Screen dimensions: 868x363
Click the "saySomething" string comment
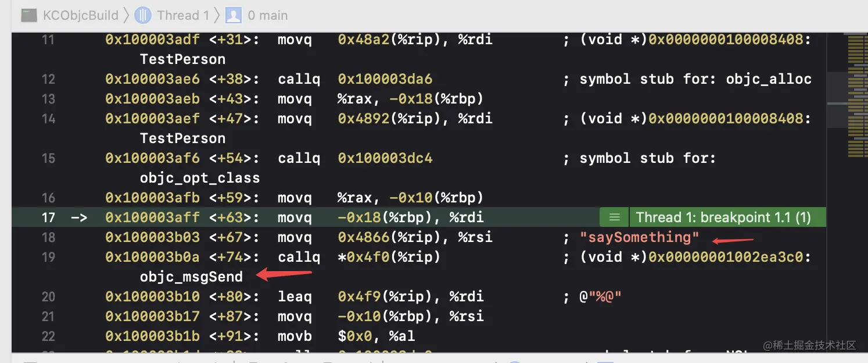(x=640, y=237)
